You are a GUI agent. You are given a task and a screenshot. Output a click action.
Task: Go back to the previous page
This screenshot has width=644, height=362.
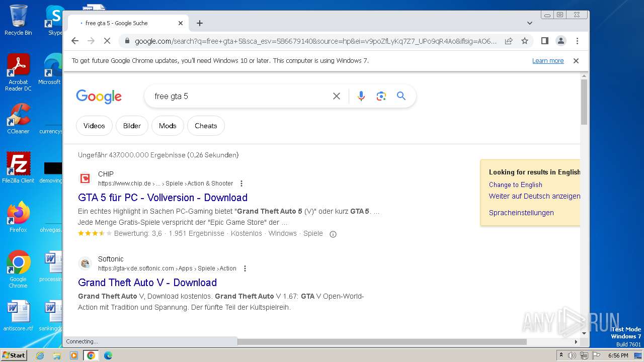[75, 41]
